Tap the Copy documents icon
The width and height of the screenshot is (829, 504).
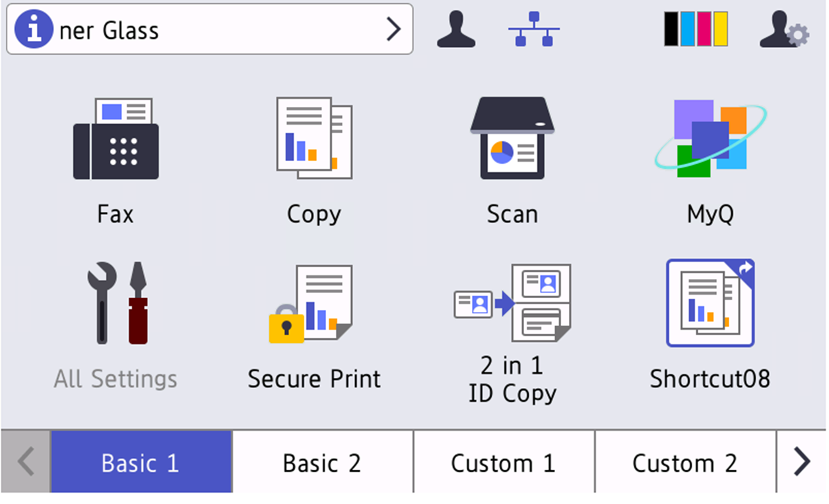314,139
